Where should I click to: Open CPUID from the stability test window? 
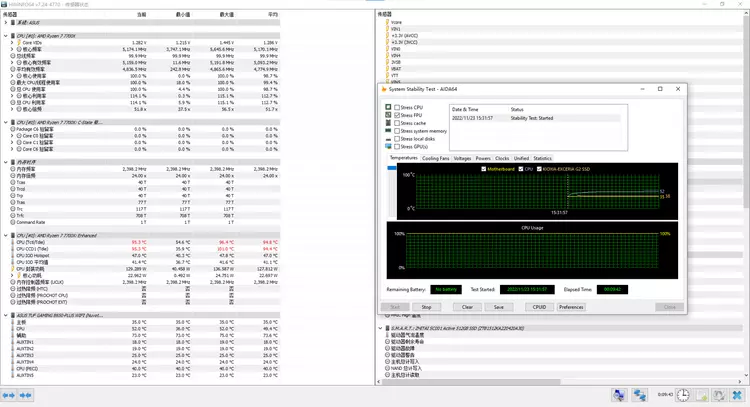[x=539, y=307]
